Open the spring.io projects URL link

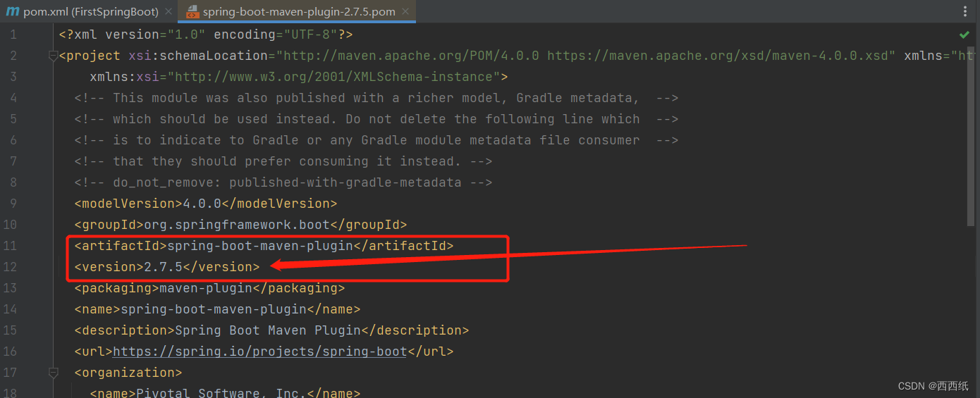(259, 351)
